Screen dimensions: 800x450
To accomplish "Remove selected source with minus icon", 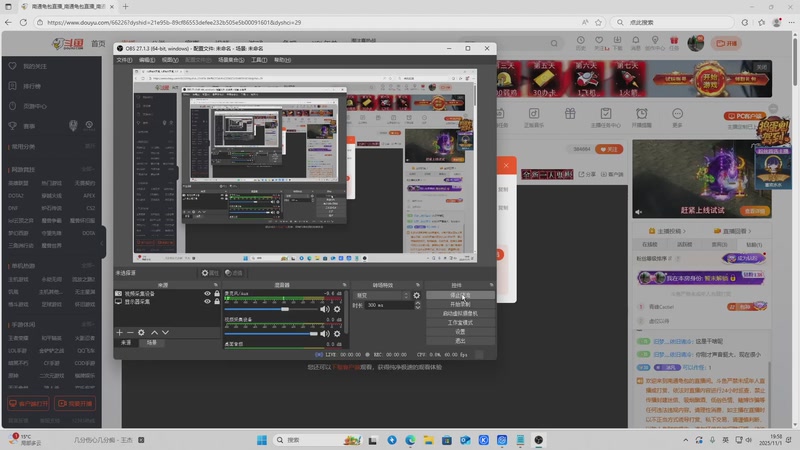I will click(x=130, y=333).
